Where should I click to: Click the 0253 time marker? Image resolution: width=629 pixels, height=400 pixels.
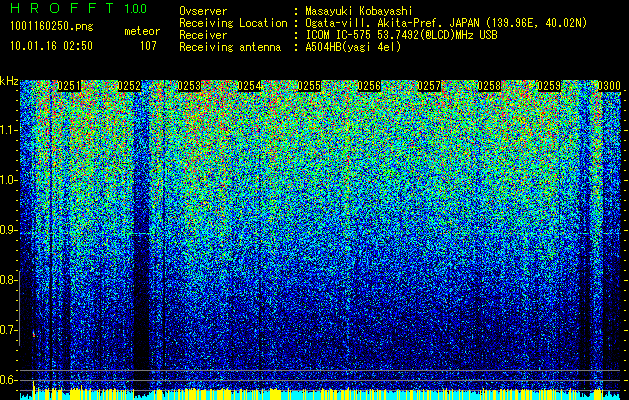(x=189, y=86)
